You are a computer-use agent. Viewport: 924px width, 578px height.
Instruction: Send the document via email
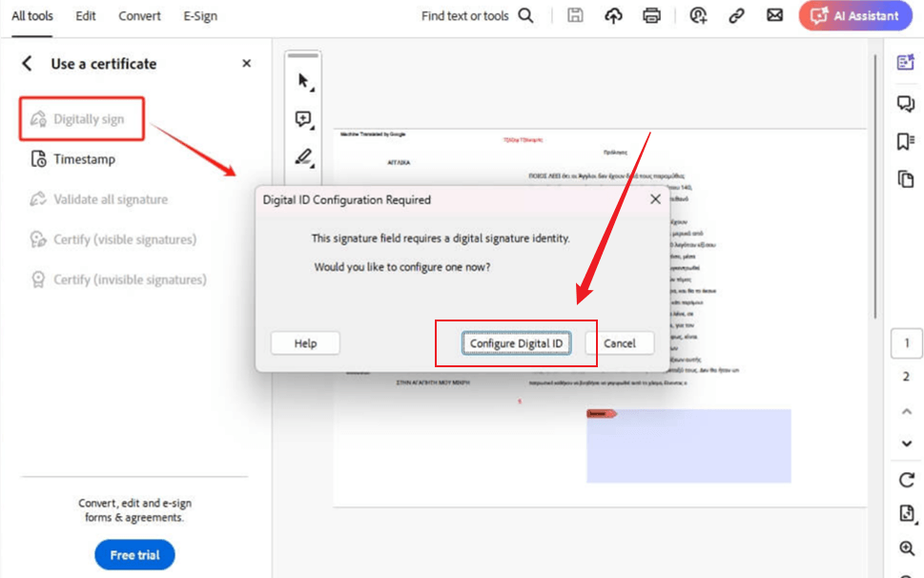pyautogui.click(x=774, y=15)
